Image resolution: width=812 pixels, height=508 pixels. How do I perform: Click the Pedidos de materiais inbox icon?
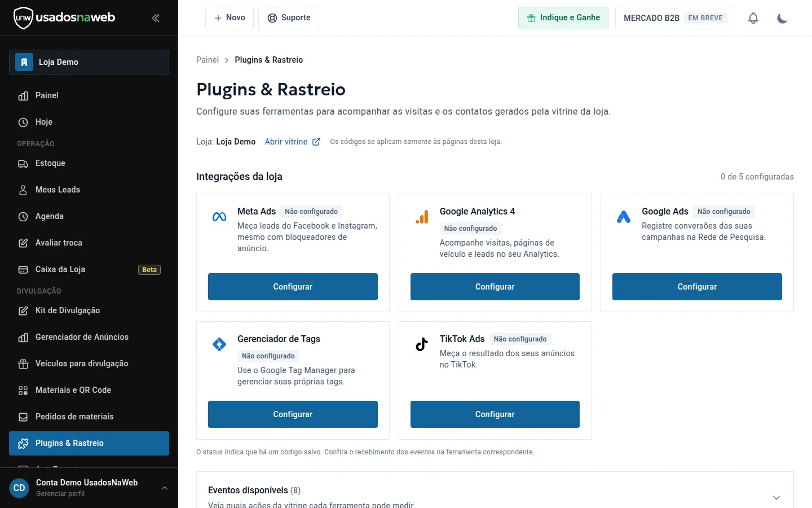tap(23, 417)
